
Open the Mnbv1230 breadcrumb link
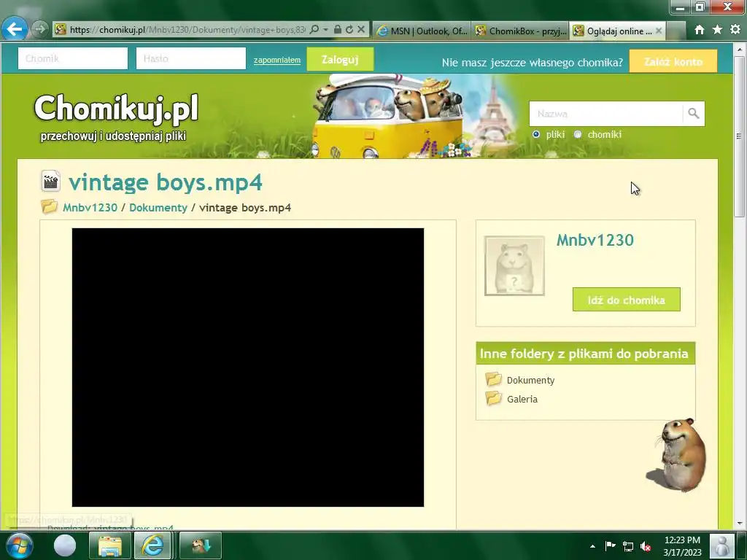pos(90,208)
